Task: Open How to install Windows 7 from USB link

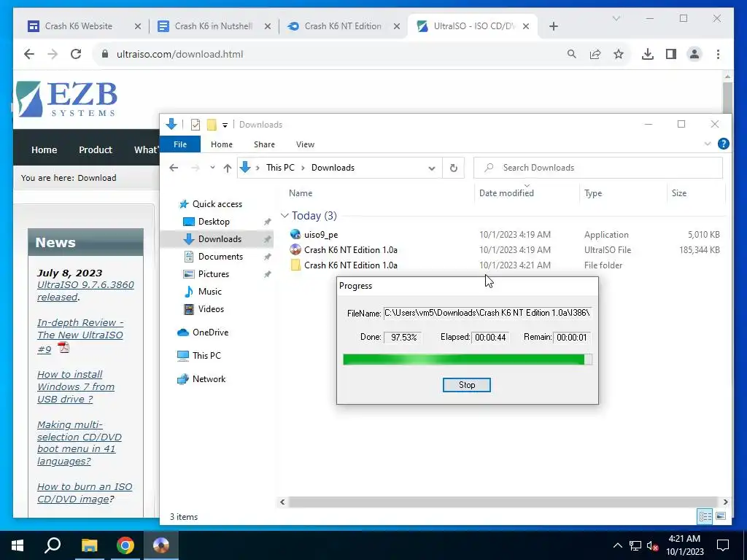Action: coord(76,386)
